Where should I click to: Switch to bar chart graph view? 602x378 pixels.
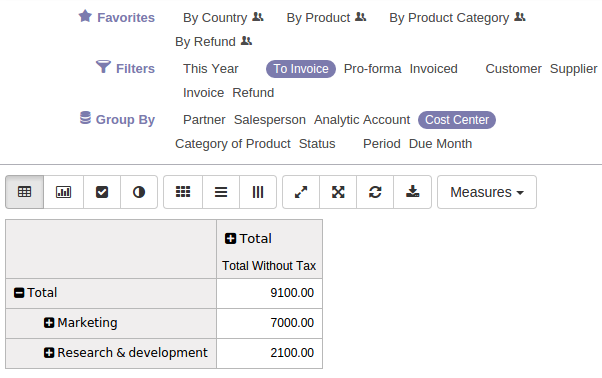(x=63, y=192)
